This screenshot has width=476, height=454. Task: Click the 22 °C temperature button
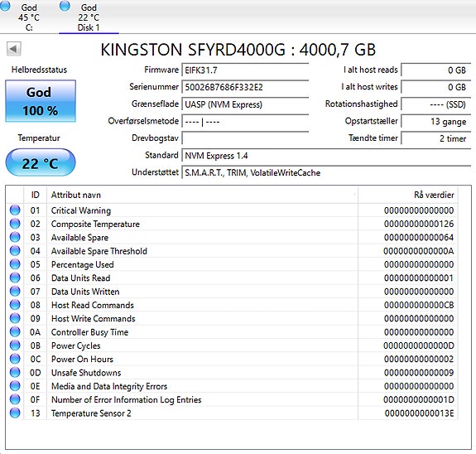pyautogui.click(x=41, y=162)
